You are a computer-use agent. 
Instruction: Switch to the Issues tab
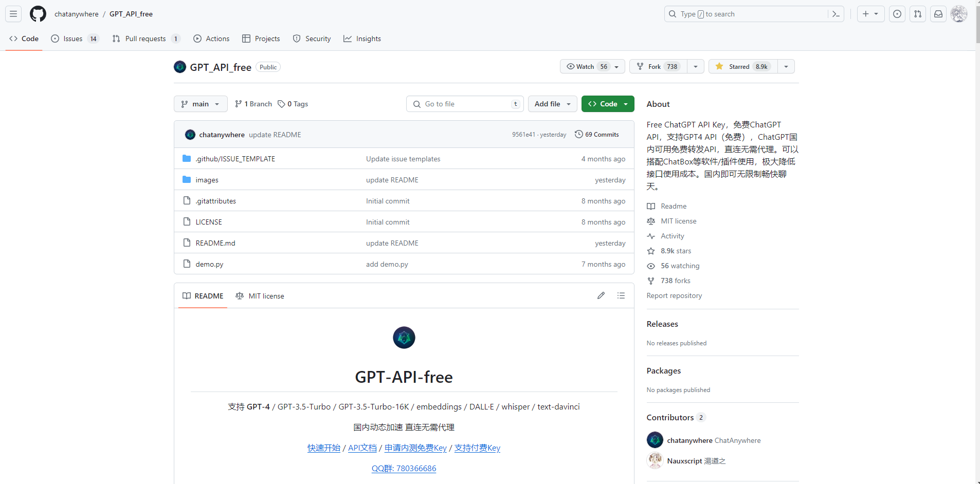coord(75,39)
